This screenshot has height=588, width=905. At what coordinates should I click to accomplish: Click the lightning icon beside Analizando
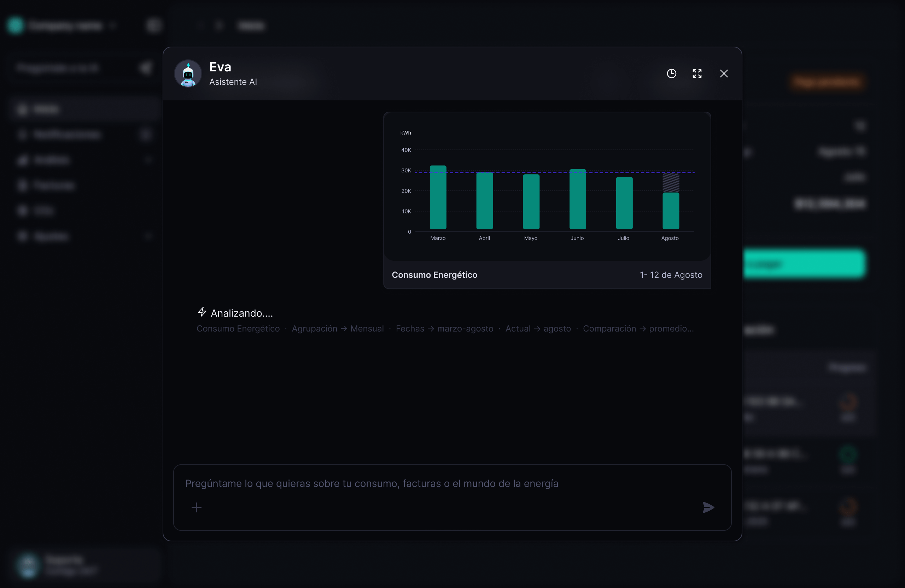[202, 312]
